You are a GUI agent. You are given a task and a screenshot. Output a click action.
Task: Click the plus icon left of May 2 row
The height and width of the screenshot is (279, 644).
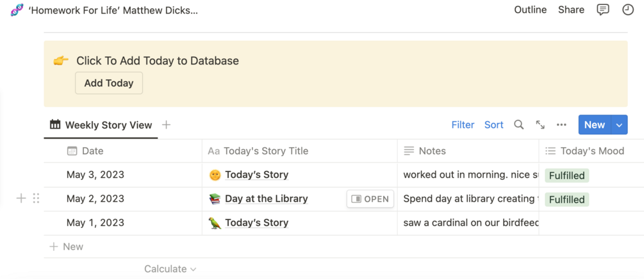tap(21, 198)
